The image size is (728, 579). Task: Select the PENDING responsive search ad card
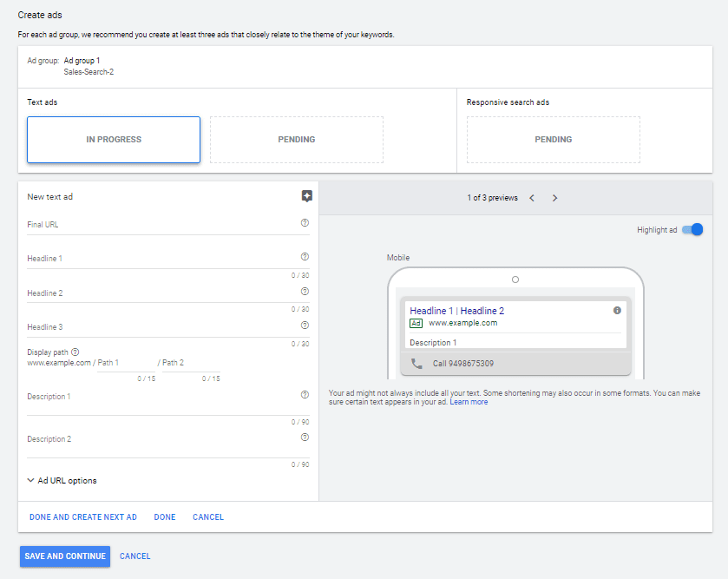554,140
